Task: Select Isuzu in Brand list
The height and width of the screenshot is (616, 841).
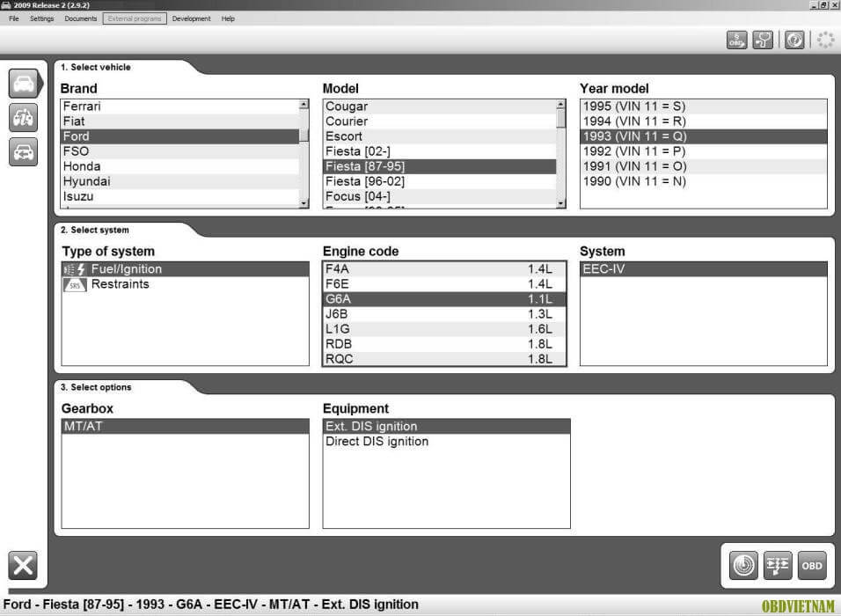Action: coord(180,196)
